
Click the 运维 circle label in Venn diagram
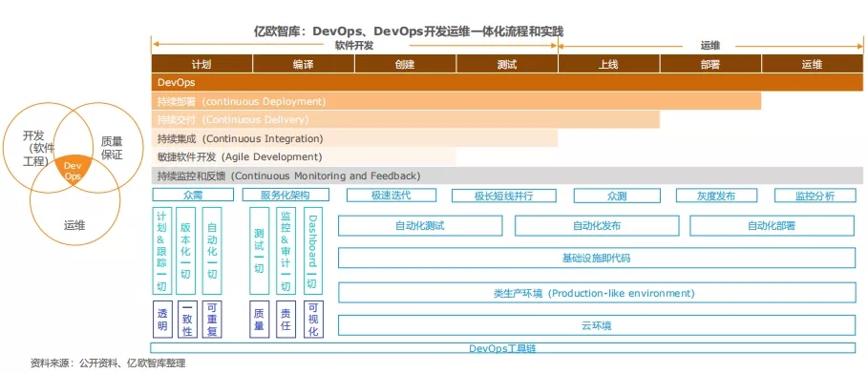click(x=74, y=225)
